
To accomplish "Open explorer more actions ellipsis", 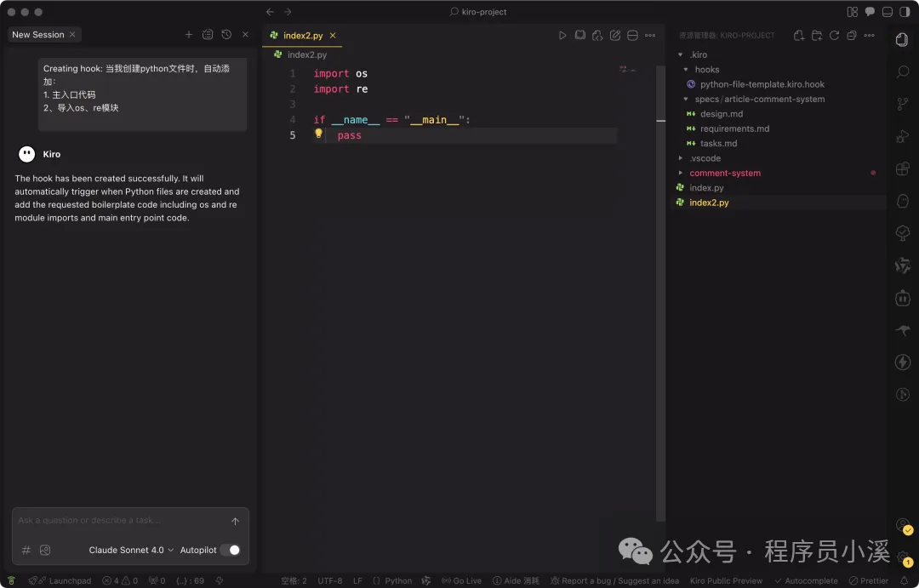I will [869, 35].
